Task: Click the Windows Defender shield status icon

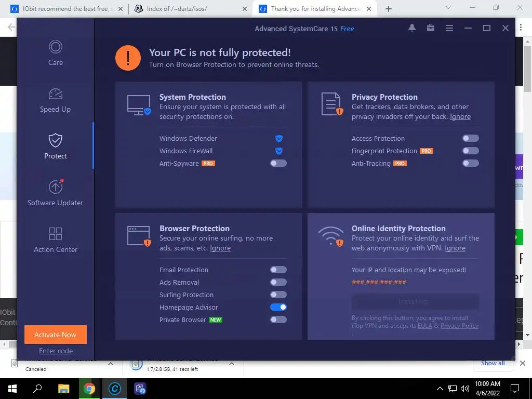Action: [279, 138]
